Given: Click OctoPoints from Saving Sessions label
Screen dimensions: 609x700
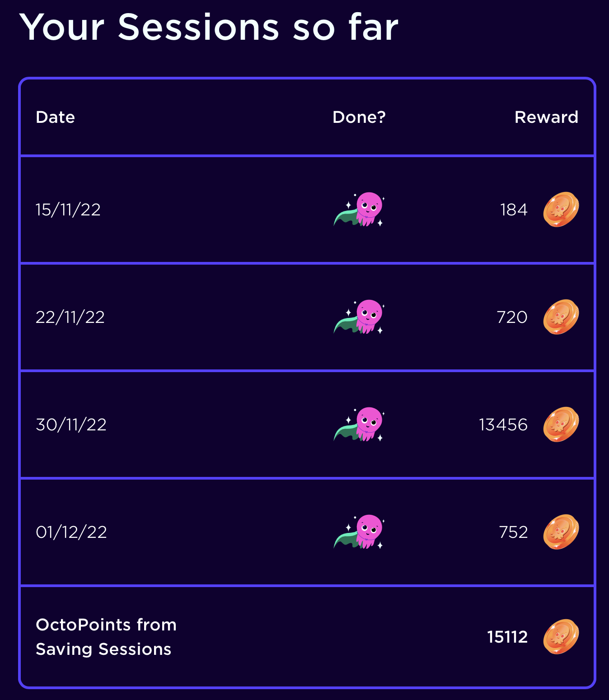Looking at the screenshot, I should [x=106, y=637].
